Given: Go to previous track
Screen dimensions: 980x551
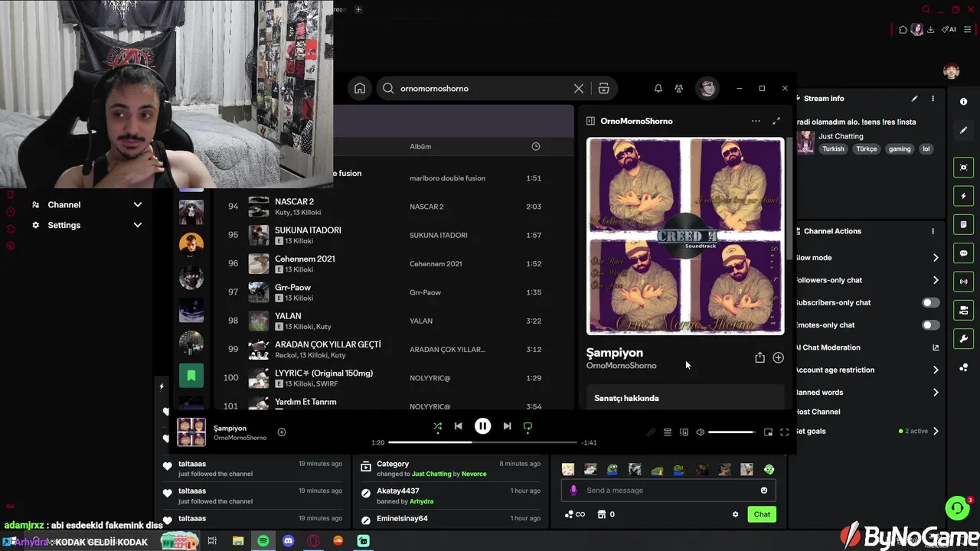Looking at the screenshot, I should (458, 426).
